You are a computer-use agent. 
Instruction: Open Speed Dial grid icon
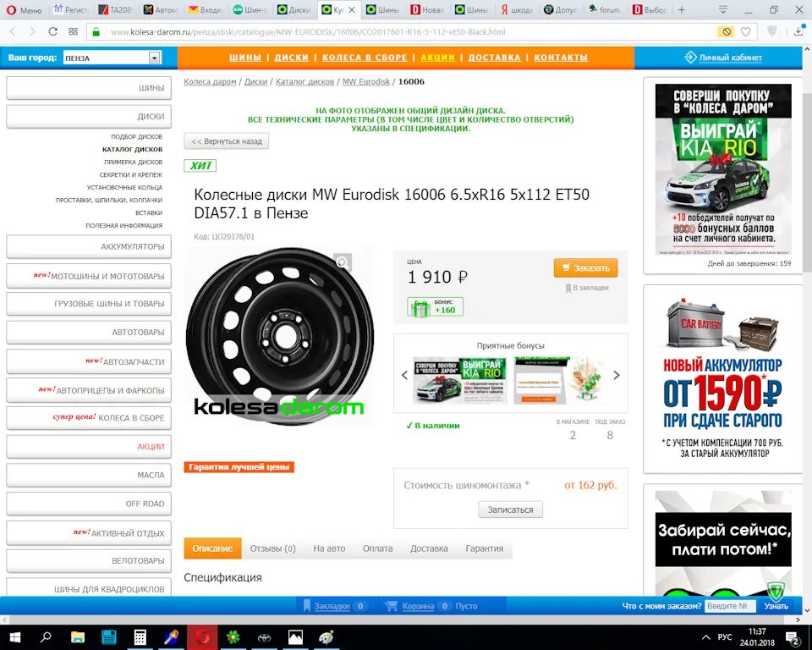pyautogui.click(x=73, y=31)
